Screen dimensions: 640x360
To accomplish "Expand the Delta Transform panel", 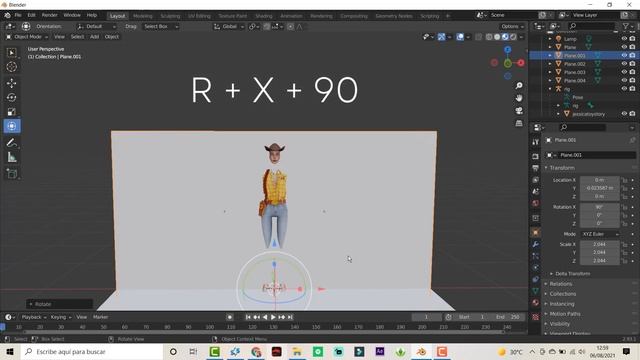I will point(573,274).
